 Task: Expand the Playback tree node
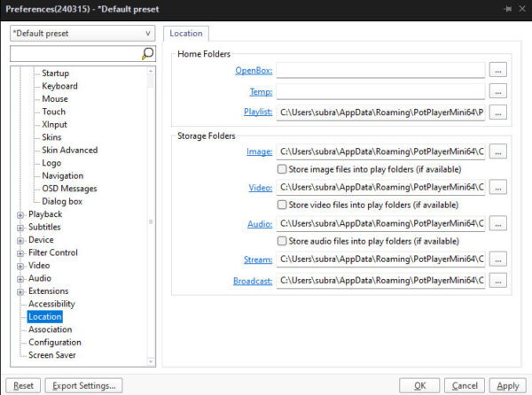pyautogui.click(x=20, y=215)
